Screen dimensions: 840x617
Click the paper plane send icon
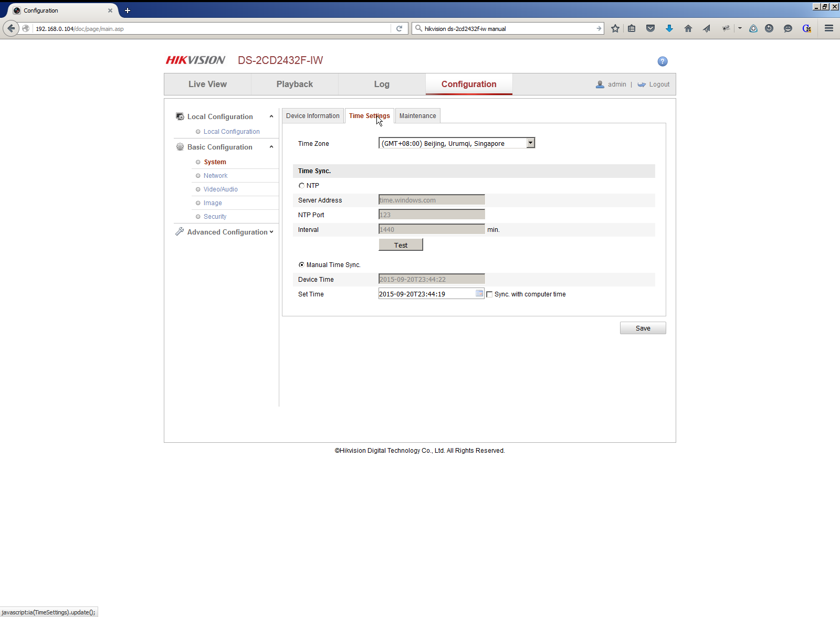pyautogui.click(x=707, y=28)
